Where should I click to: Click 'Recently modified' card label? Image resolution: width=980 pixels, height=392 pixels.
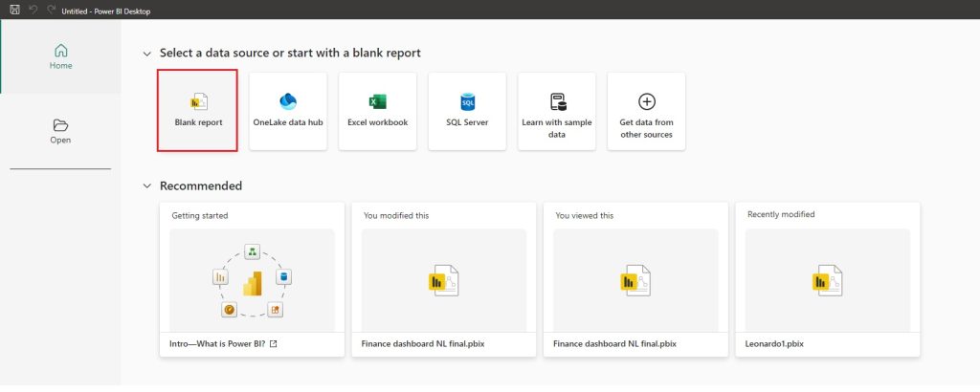point(781,214)
